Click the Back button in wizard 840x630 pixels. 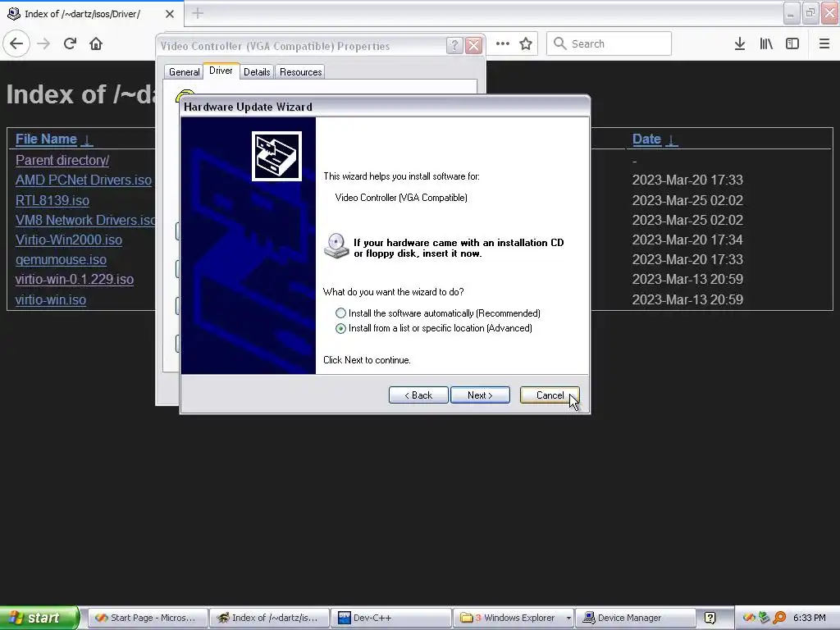(418, 395)
